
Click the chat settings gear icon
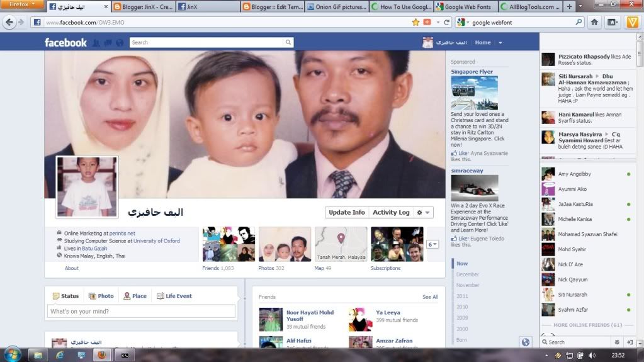(617, 342)
